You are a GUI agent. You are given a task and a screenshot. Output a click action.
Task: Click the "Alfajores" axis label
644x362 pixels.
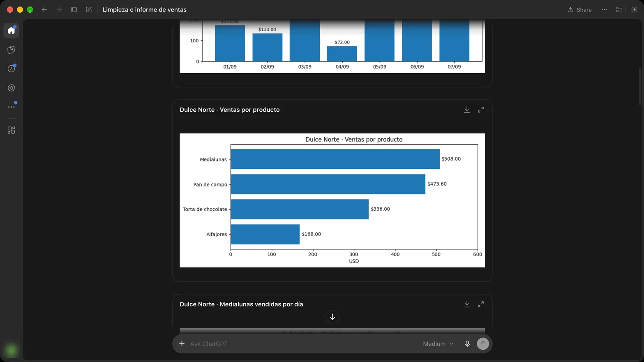click(x=217, y=234)
